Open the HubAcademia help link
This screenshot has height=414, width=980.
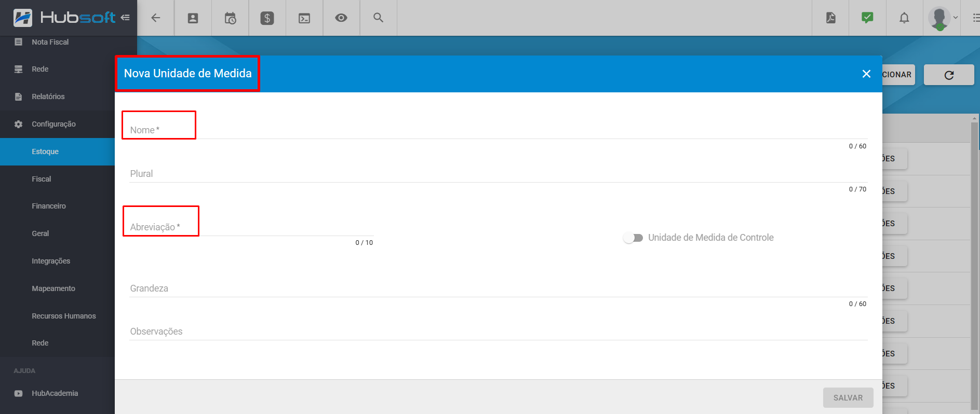click(x=55, y=393)
